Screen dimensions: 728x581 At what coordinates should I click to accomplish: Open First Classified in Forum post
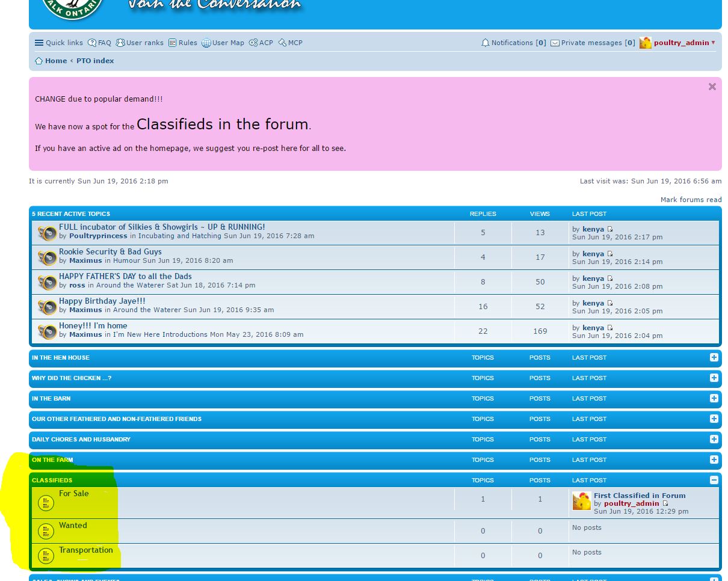pos(640,496)
